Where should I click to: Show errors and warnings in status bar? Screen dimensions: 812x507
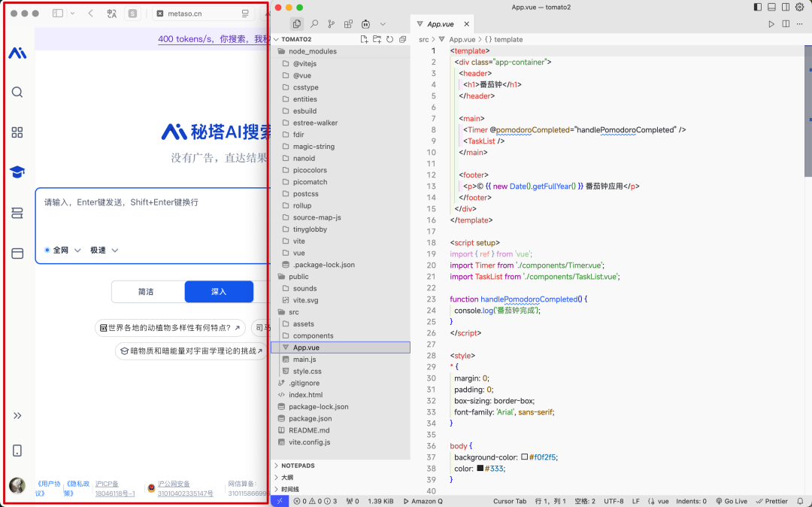pyautogui.click(x=315, y=501)
